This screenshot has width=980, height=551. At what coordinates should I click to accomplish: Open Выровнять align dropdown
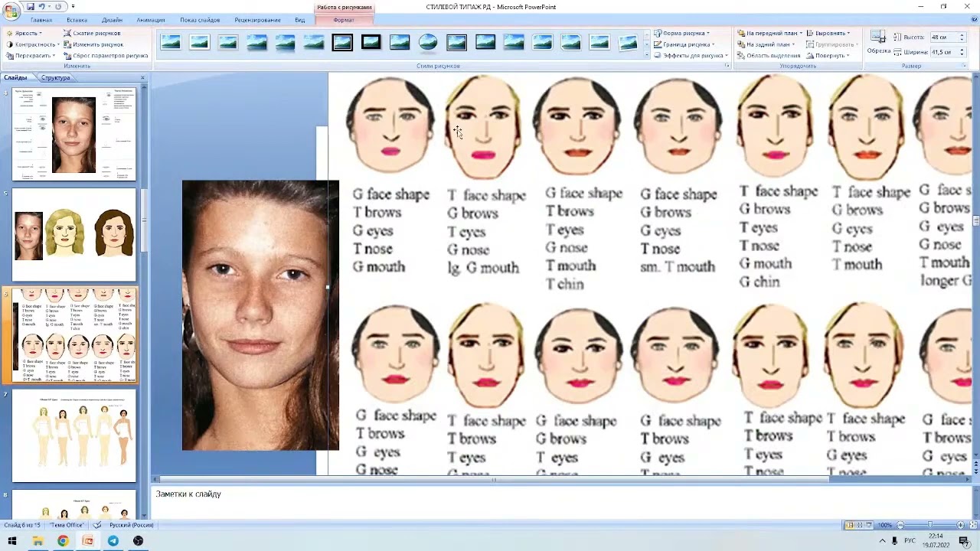(828, 34)
